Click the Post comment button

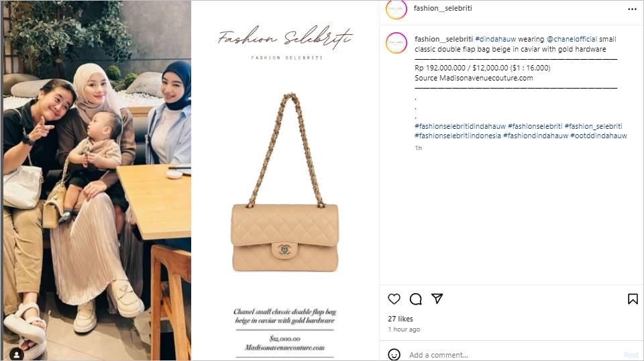631,355
